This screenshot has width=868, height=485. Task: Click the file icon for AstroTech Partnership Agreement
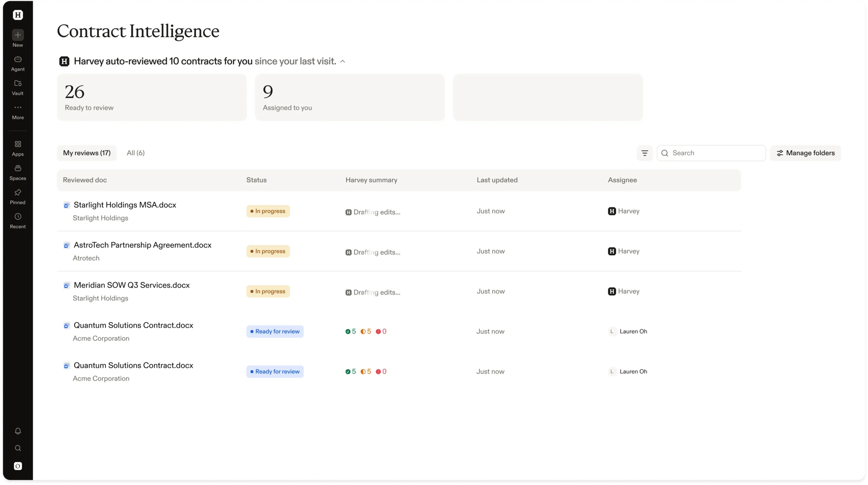click(66, 245)
